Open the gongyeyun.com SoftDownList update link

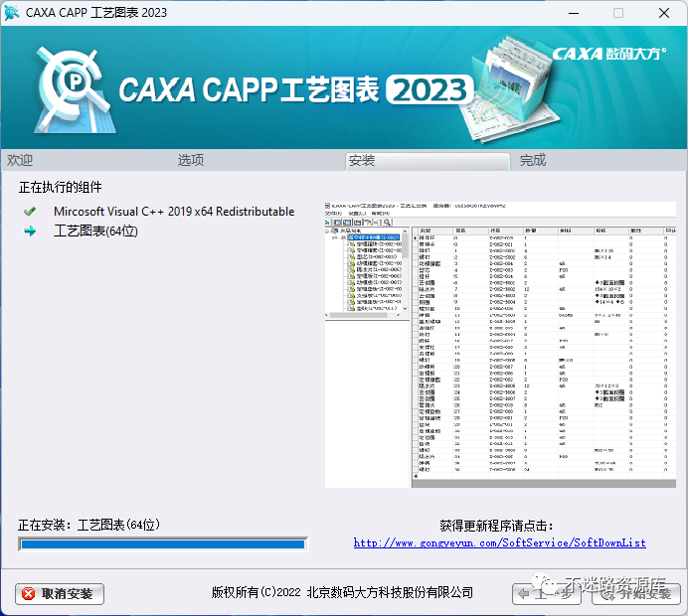500,542
